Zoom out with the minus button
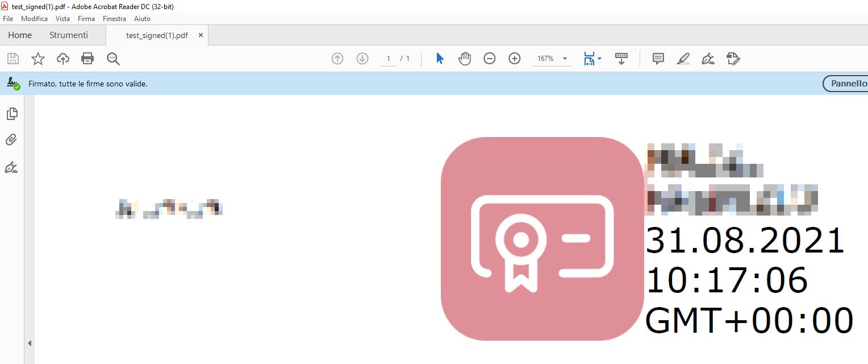The width and height of the screenshot is (868, 364). click(x=490, y=59)
